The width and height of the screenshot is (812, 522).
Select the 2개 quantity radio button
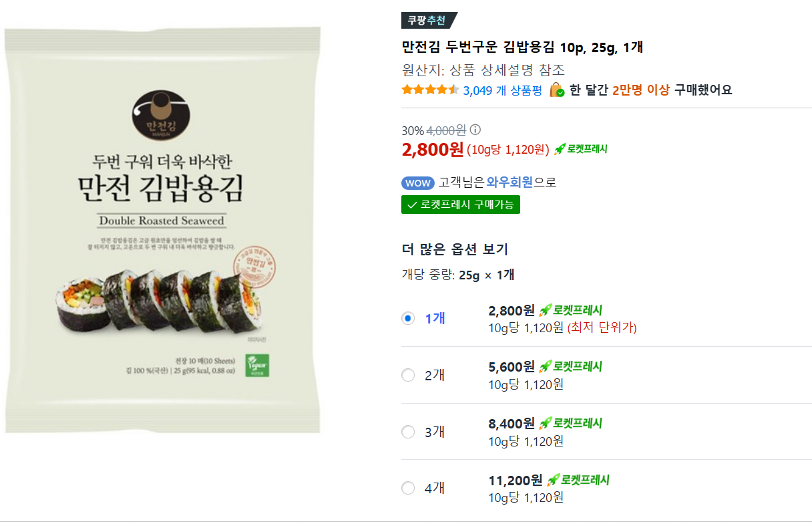tap(408, 375)
